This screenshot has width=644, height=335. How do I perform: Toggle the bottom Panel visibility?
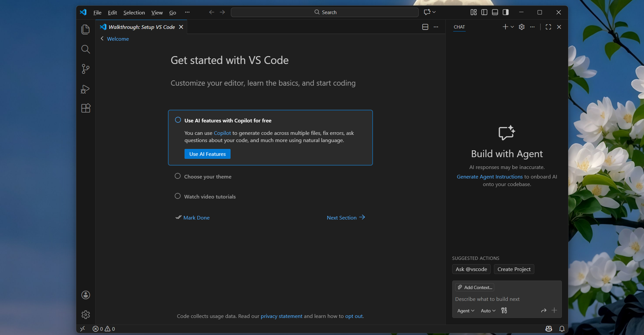tap(495, 12)
